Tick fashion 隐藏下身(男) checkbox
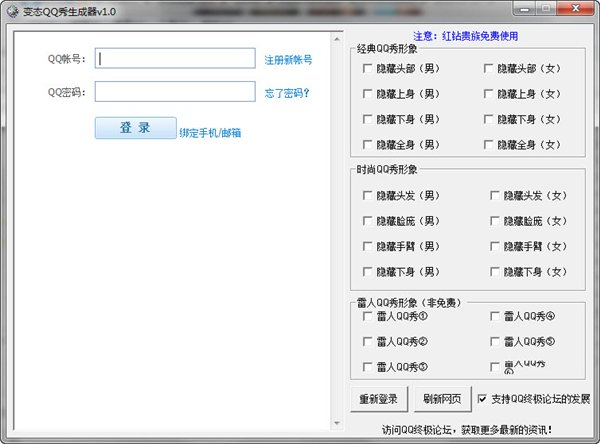Screen dimensions: 600x444 [x=367, y=272]
